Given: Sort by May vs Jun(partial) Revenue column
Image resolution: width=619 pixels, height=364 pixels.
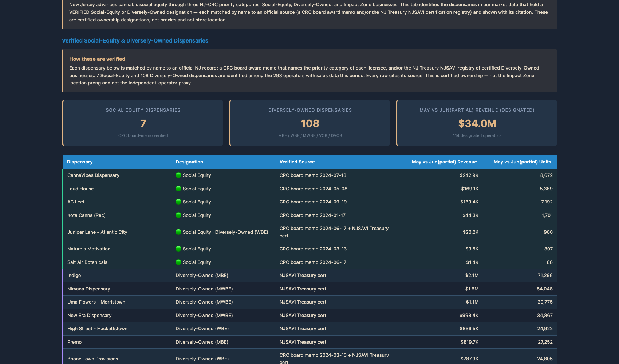Looking at the screenshot, I should click(444, 162).
